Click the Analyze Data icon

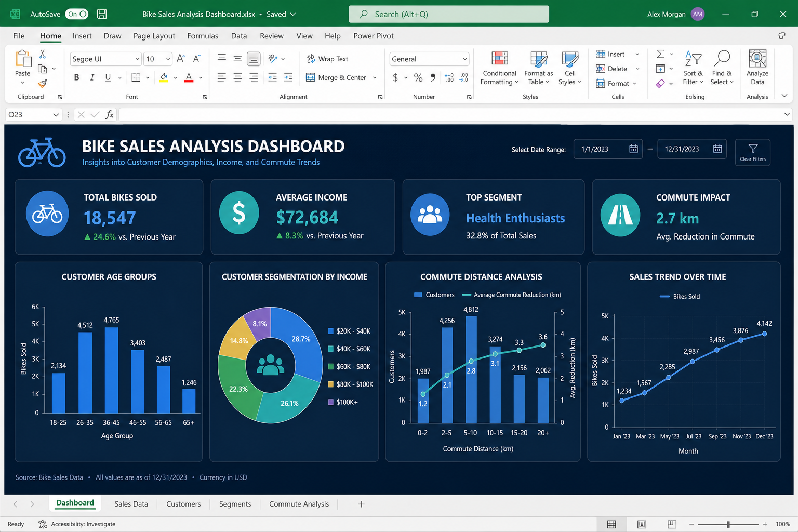757,59
